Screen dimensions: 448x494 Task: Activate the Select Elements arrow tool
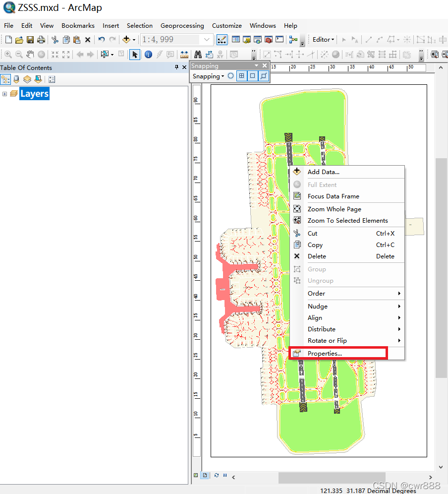point(135,55)
